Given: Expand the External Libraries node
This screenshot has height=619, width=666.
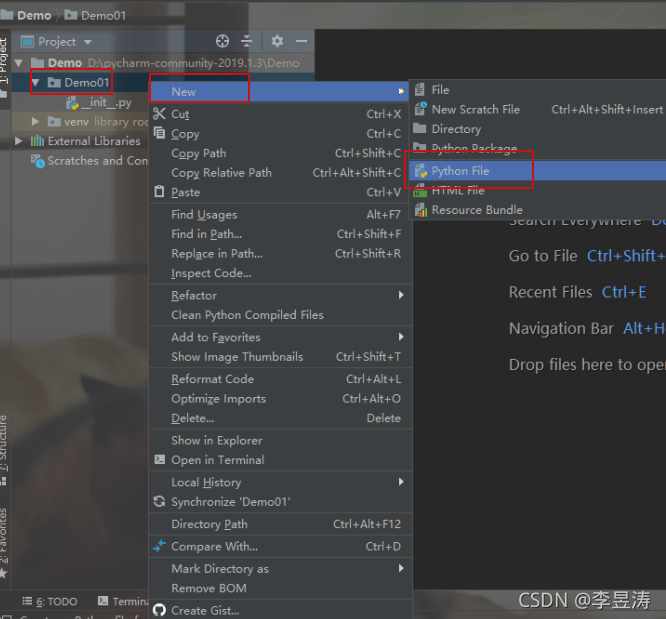Looking at the screenshot, I should [18, 141].
